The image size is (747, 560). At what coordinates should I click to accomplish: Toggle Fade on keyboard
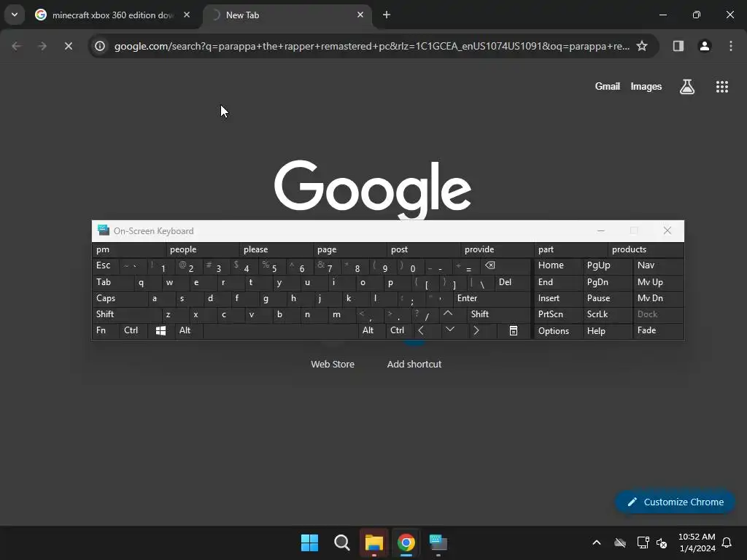658,330
